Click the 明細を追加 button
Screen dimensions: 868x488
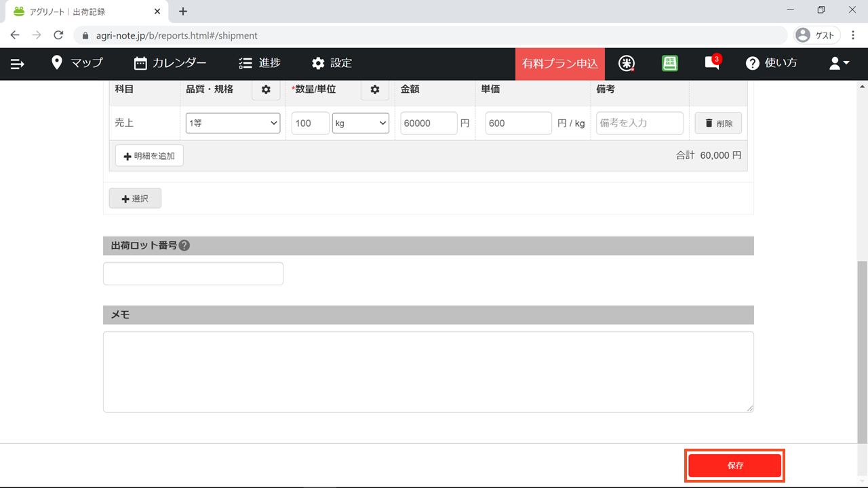pyautogui.click(x=149, y=156)
